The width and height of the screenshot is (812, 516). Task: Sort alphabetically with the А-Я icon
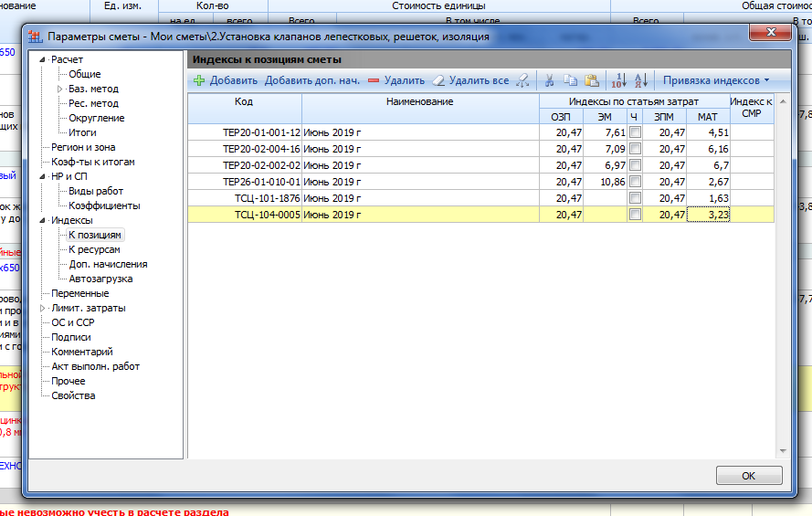pos(641,80)
